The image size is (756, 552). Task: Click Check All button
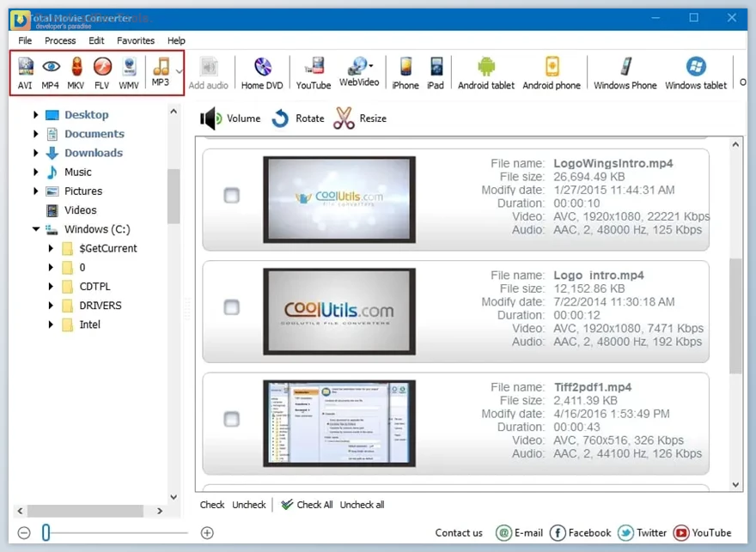pyautogui.click(x=308, y=505)
